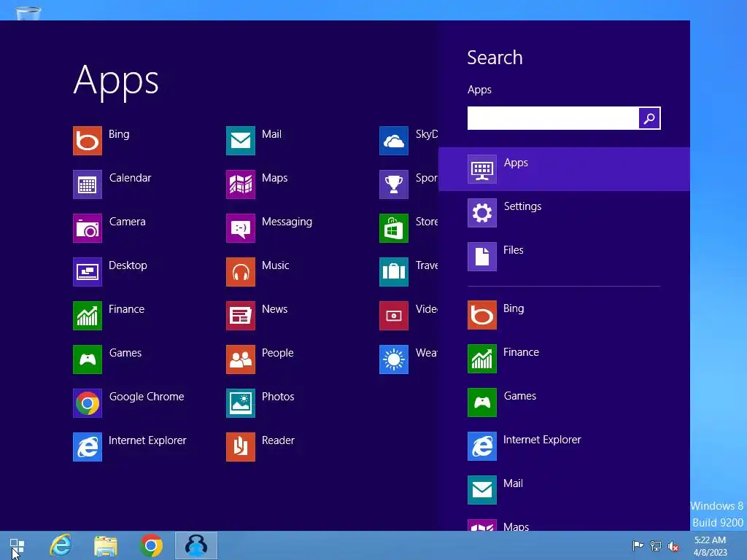The image size is (747, 560).
Task: Open the clock showing 5:22 AM
Action: coord(711,545)
